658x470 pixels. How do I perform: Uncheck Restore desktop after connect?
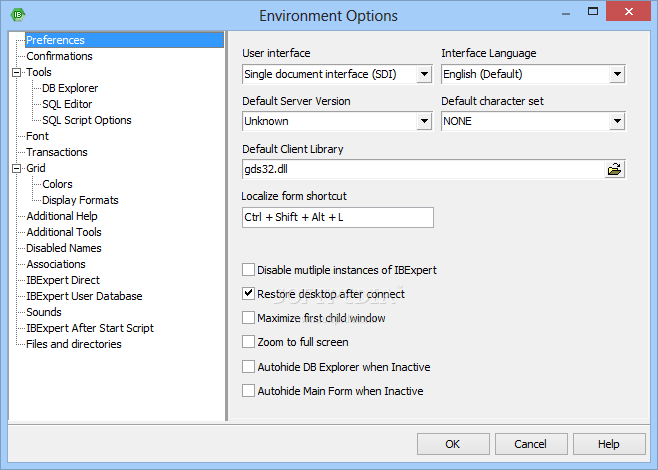coord(248,294)
